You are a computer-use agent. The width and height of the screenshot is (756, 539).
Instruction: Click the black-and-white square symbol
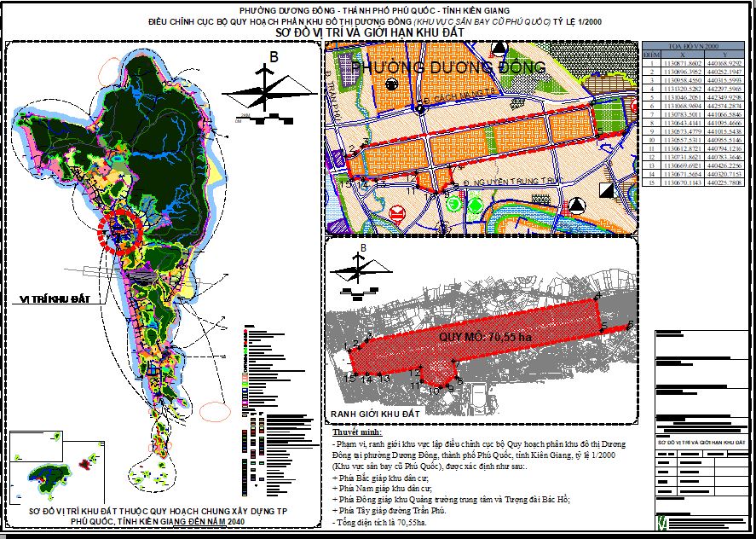pos(607,190)
